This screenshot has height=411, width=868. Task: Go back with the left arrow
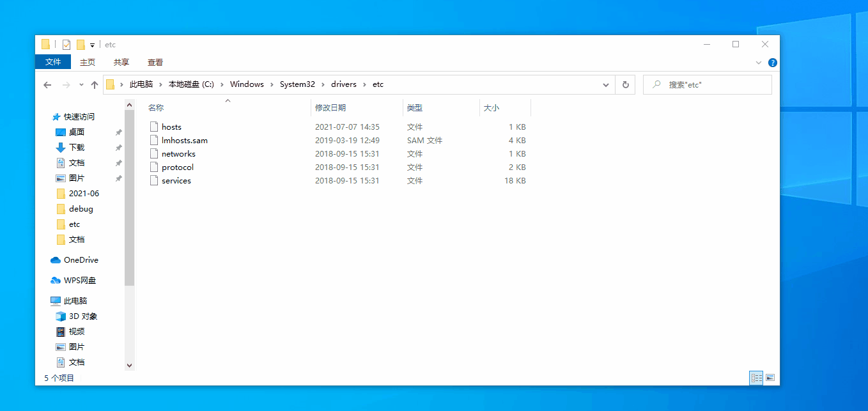coord(47,84)
